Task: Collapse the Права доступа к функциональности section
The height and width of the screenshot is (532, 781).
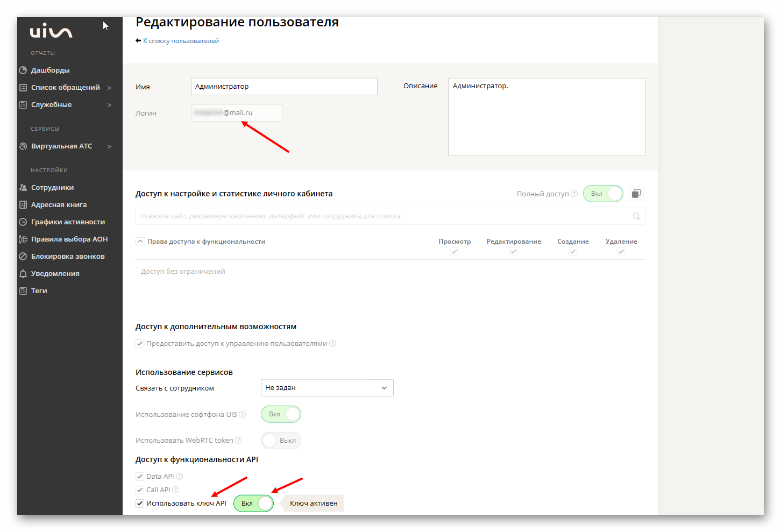Action: point(140,241)
